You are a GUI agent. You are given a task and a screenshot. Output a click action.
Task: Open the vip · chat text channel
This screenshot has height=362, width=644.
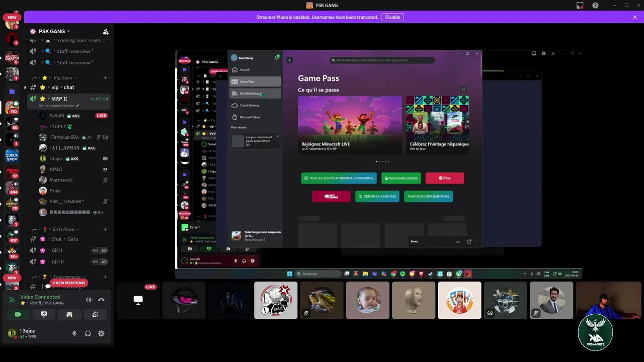tap(68, 87)
